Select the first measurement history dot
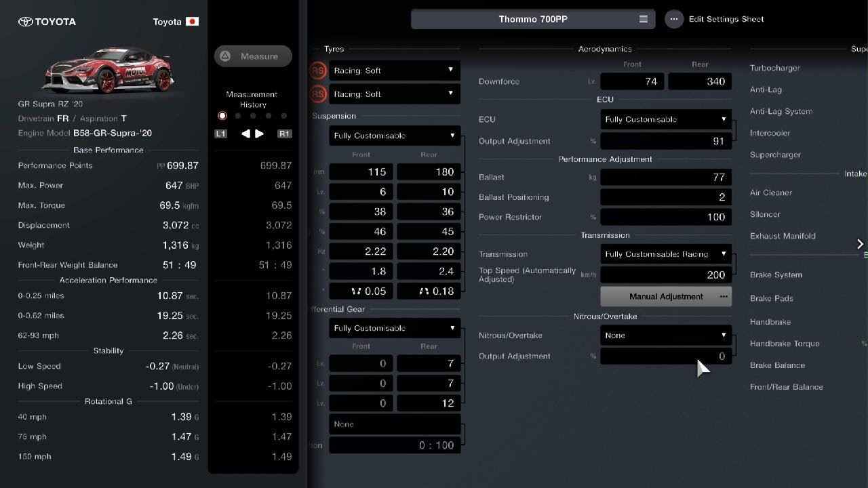The width and height of the screenshot is (868, 488). click(222, 116)
